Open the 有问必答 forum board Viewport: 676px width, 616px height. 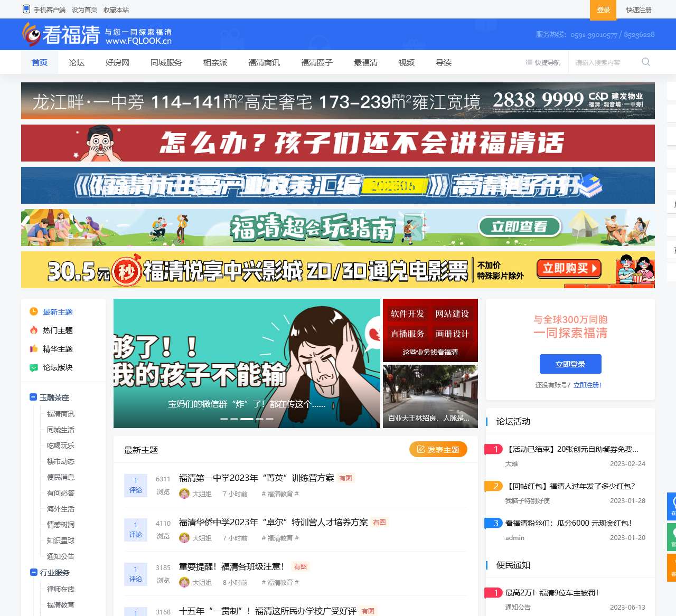[x=61, y=493]
